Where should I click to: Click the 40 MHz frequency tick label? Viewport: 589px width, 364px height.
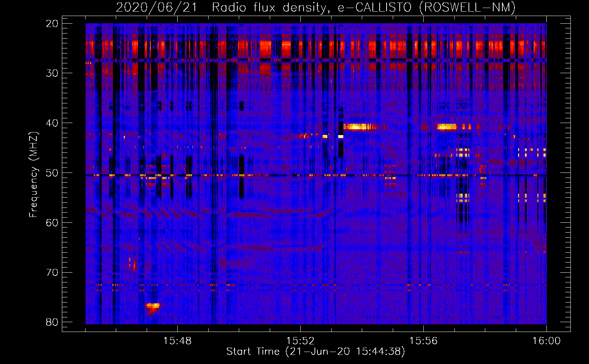[x=52, y=123]
